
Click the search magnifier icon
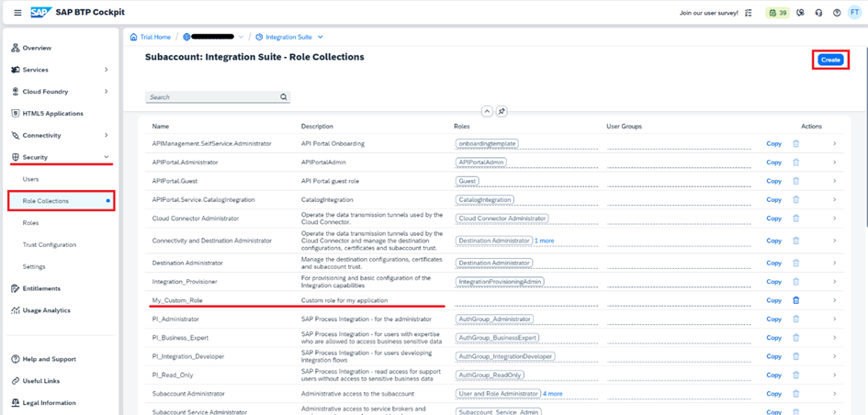coord(284,96)
